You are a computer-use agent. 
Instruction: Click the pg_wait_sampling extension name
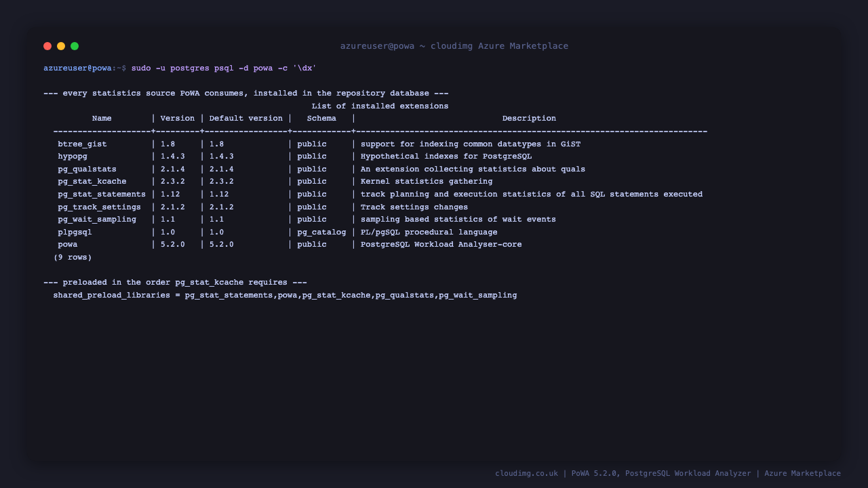[97, 220]
